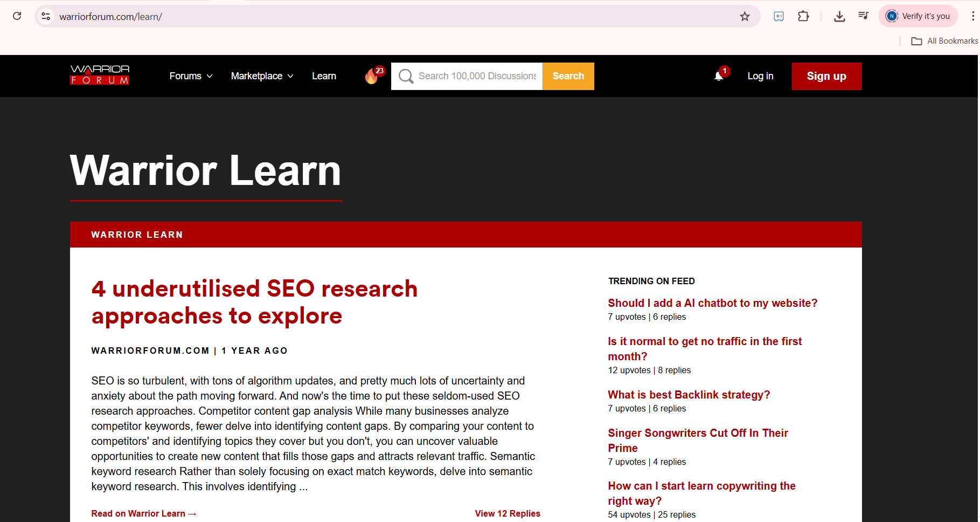This screenshot has width=980, height=522.
Task: Open site information icon in address bar
Action: [x=46, y=16]
